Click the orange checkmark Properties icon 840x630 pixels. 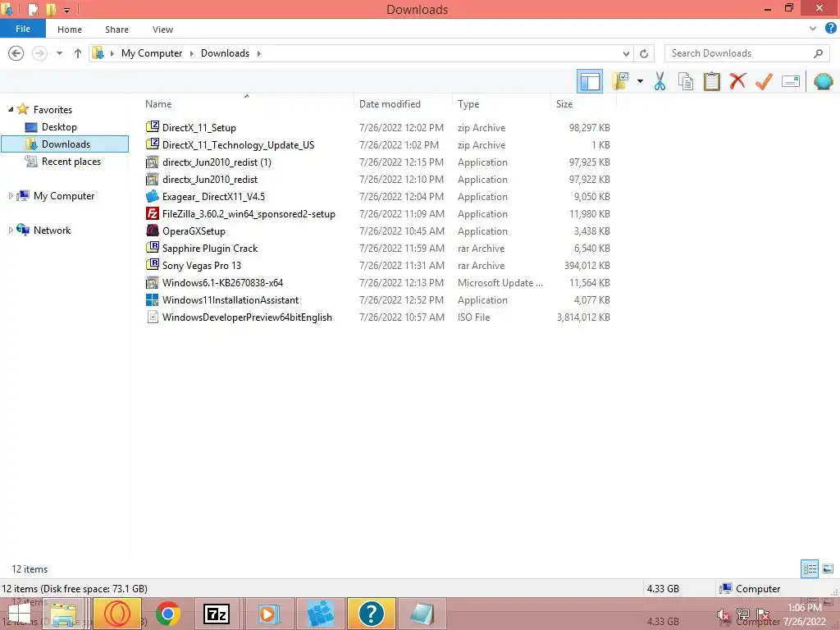(764, 81)
